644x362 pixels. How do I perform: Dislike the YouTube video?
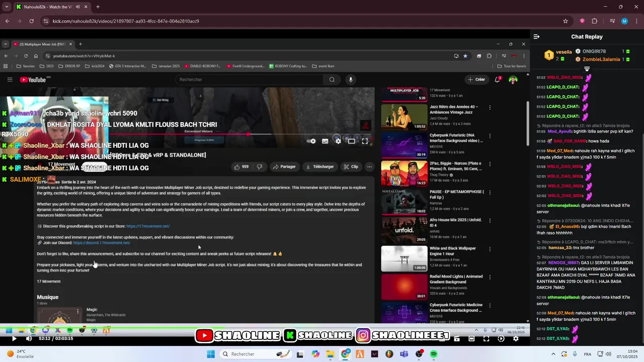(x=260, y=166)
